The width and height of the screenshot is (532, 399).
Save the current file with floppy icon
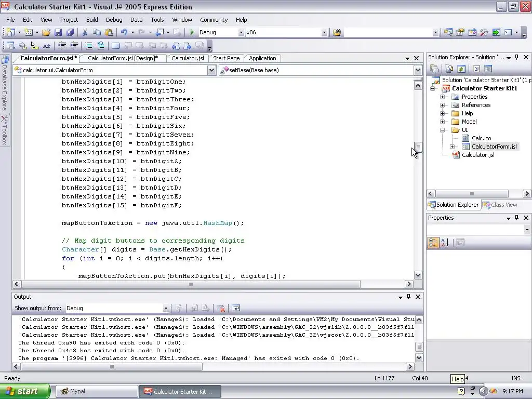point(58,32)
